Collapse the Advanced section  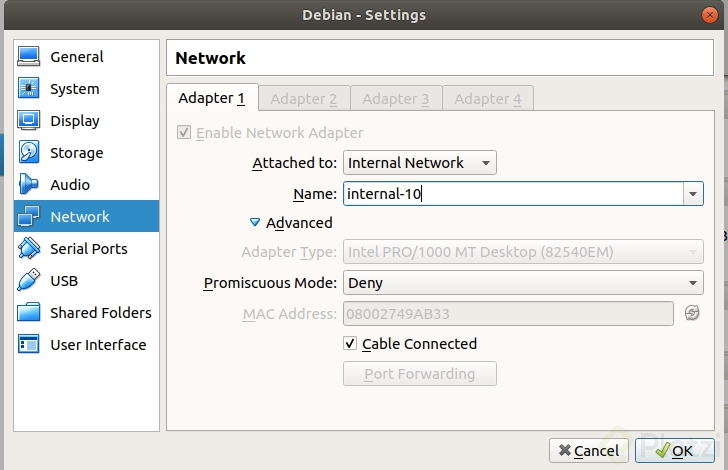255,223
